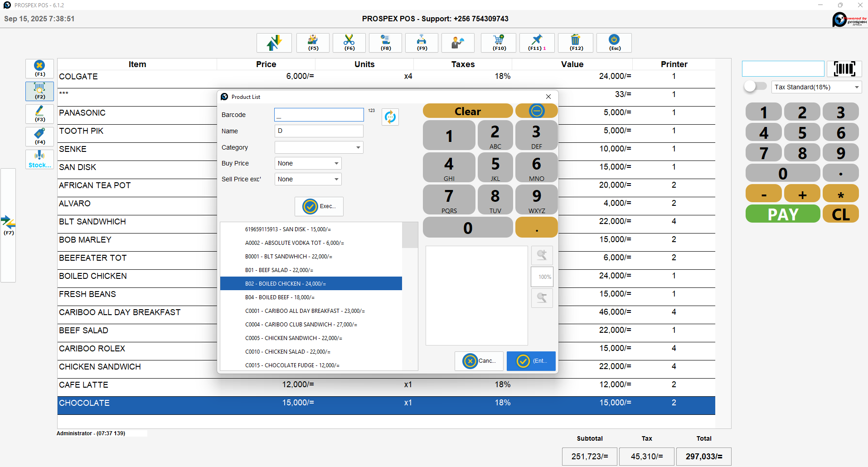Click the waiter serving icon in toolbar
This screenshot has width=868, height=467.
point(458,43)
